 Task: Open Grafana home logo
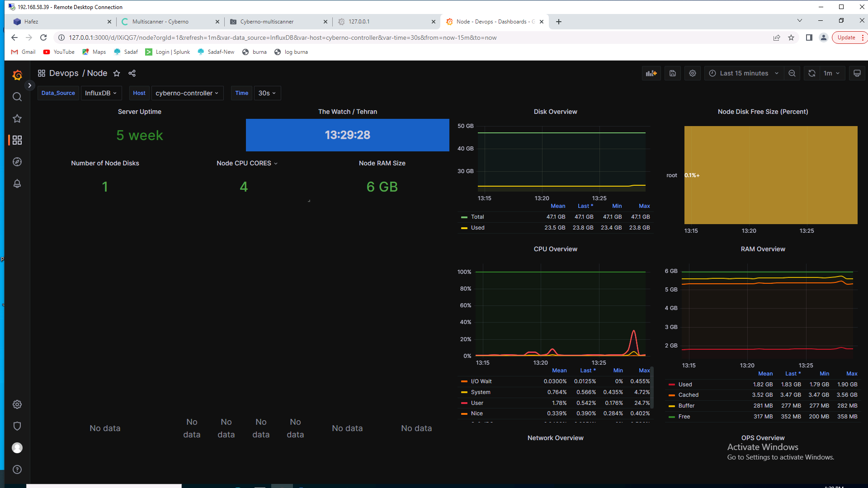[17, 75]
